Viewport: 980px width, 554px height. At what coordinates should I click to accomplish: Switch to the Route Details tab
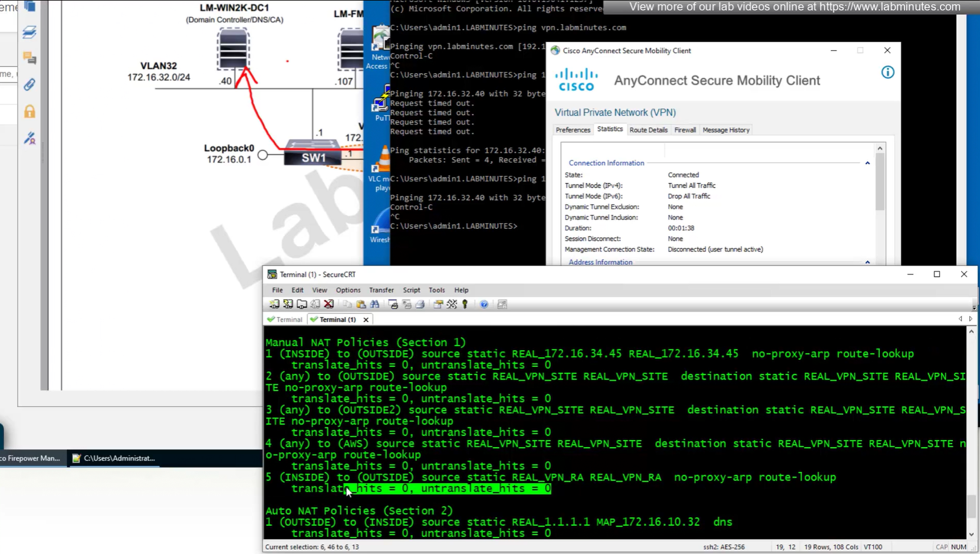(648, 130)
